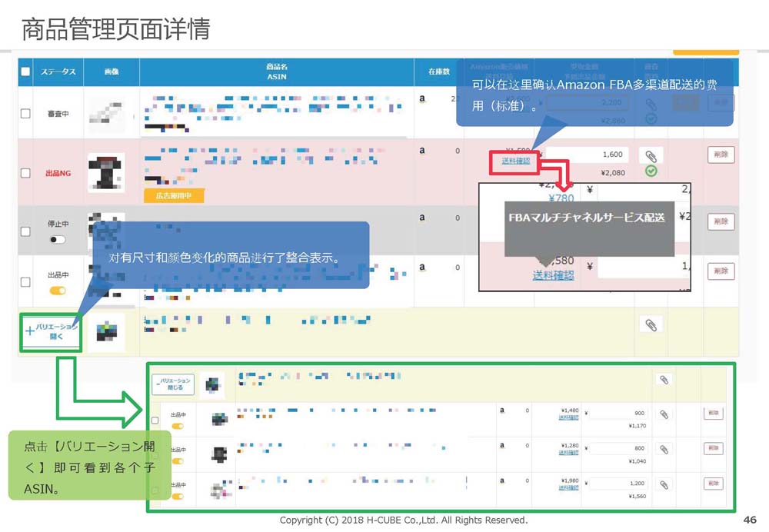Click the 審査中 status label
Image resolution: width=769 pixels, height=532 pixels.
(58, 114)
